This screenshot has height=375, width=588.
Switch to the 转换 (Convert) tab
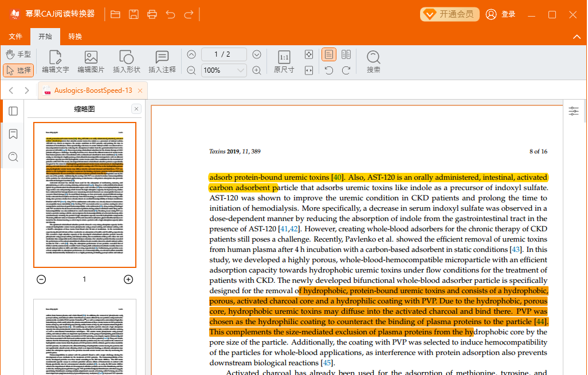tap(75, 37)
